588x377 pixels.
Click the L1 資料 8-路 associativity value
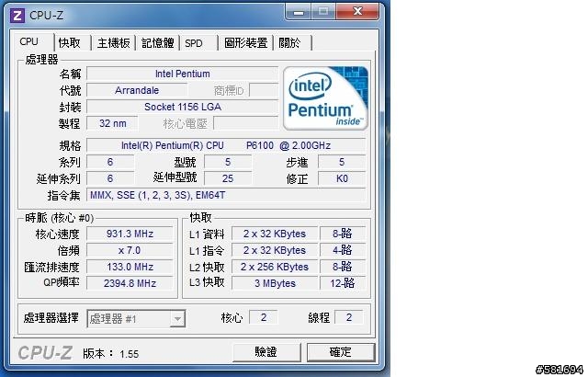tap(343, 234)
